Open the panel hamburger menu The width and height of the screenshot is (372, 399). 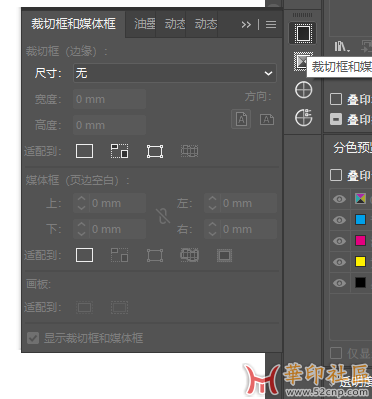[271, 24]
